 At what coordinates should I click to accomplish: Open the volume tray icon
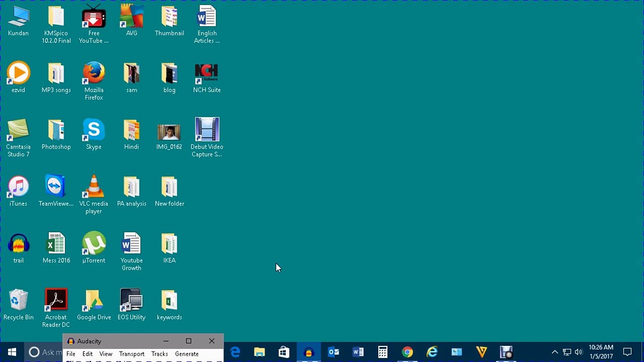click(x=579, y=352)
